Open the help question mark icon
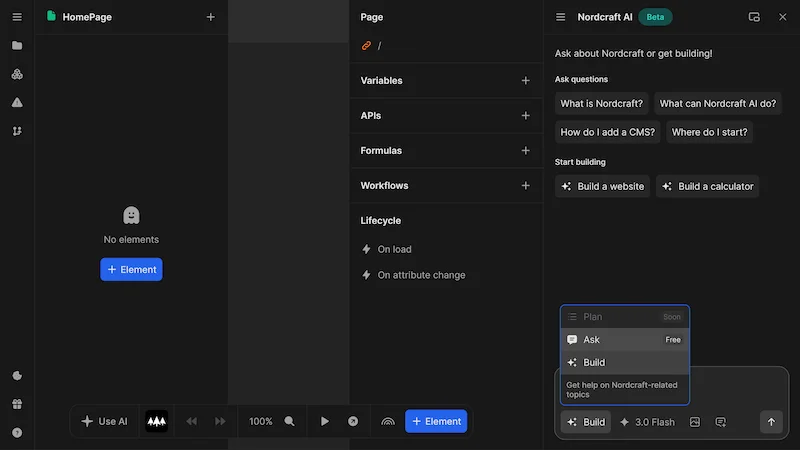Image resolution: width=800 pixels, height=450 pixels. pyautogui.click(x=17, y=433)
